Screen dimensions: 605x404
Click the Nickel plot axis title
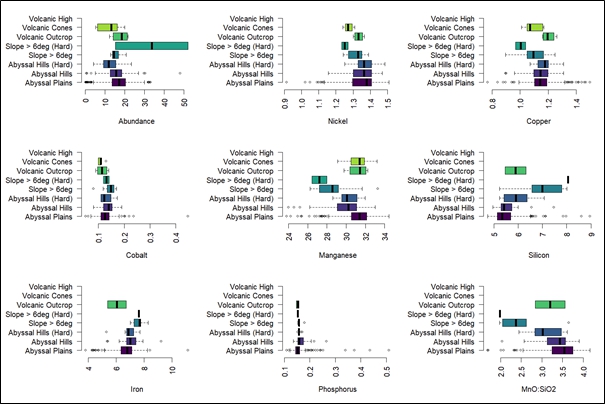(337, 122)
